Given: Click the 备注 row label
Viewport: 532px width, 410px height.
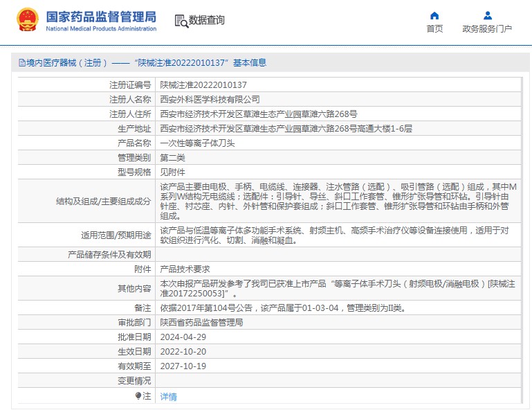Looking at the screenshot, I should pyautogui.click(x=143, y=308).
